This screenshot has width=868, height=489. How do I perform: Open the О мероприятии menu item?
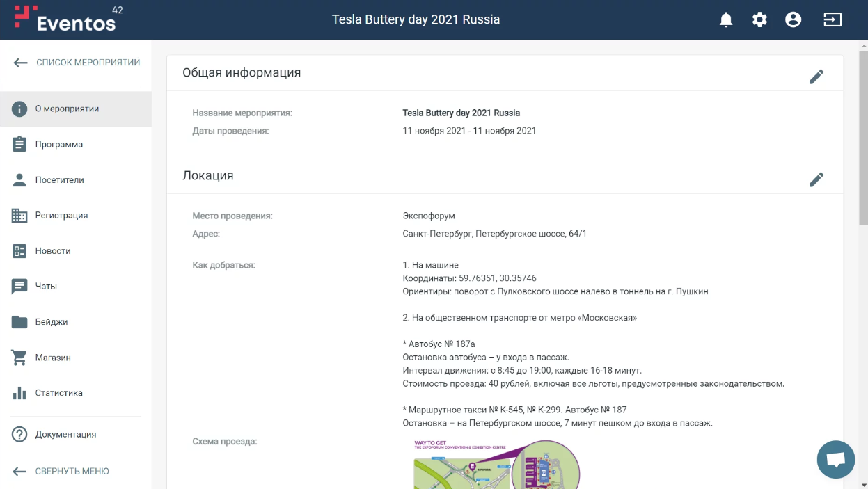[x=76, y=109]
